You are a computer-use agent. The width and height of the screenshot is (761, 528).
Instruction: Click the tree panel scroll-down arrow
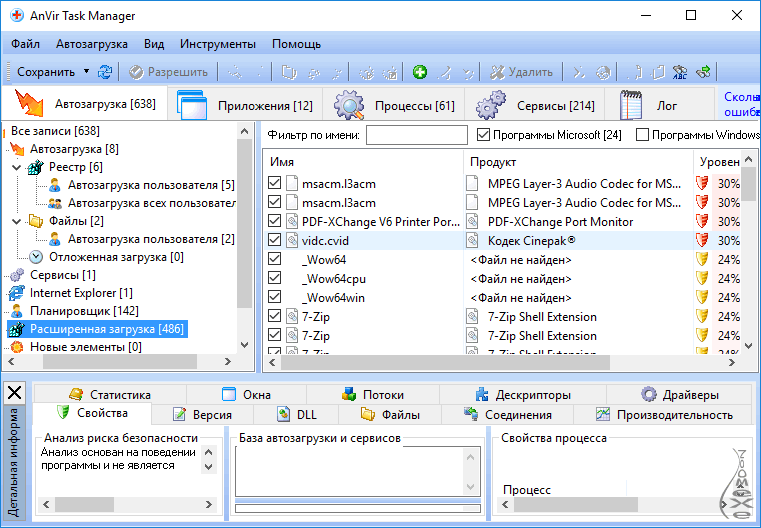point(245,345)
